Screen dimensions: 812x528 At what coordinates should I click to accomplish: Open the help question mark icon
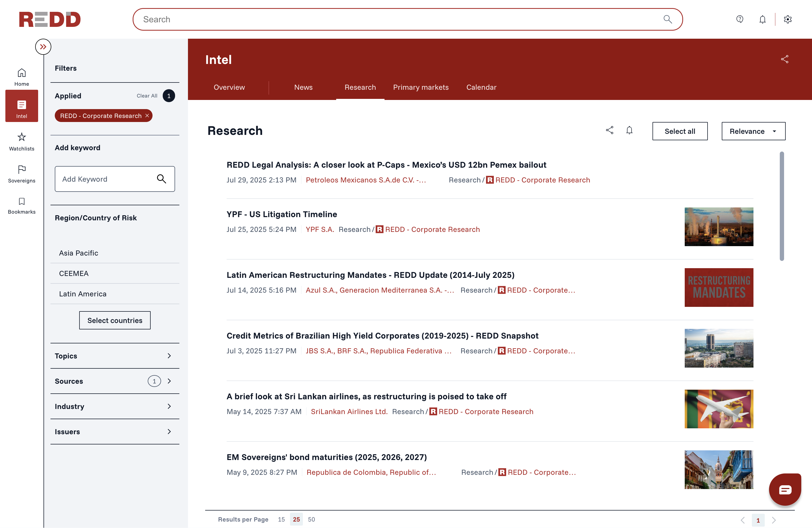tap(740, 19)
